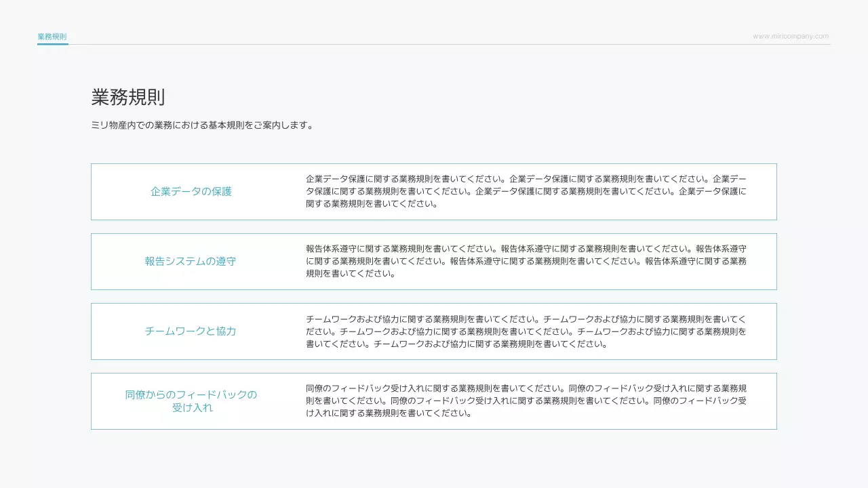This screenshot has height=488, width=868.
Task: Open the www.miricompany.com link
Action: tap(791, 36)
